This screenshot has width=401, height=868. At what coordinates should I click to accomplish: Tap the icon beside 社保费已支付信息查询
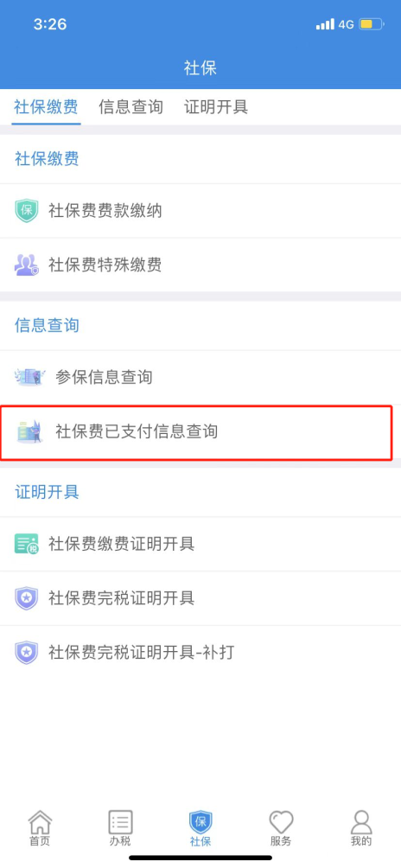29,431
